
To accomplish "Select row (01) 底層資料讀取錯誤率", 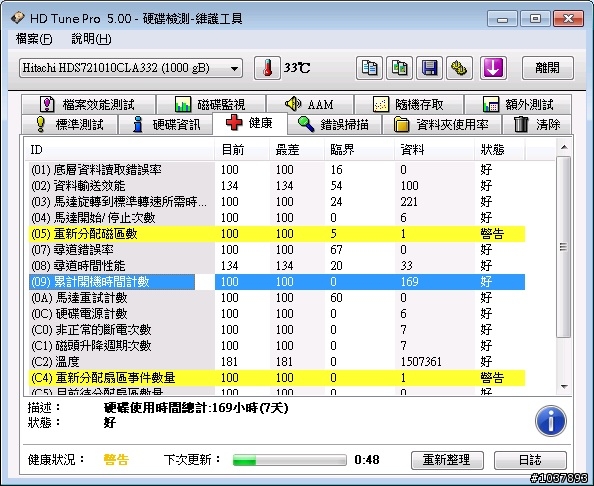I will click(277, 170).
